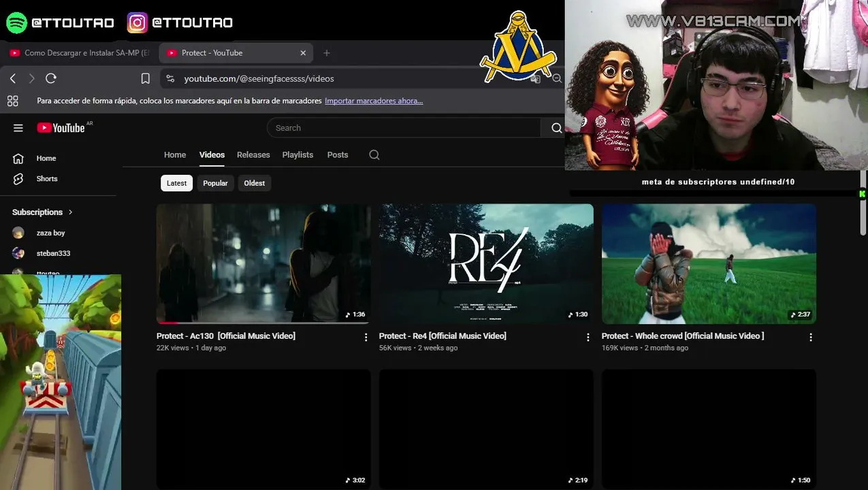Click the search magnifier button in YouTube
868x490 pixels.
click(556, 128)
